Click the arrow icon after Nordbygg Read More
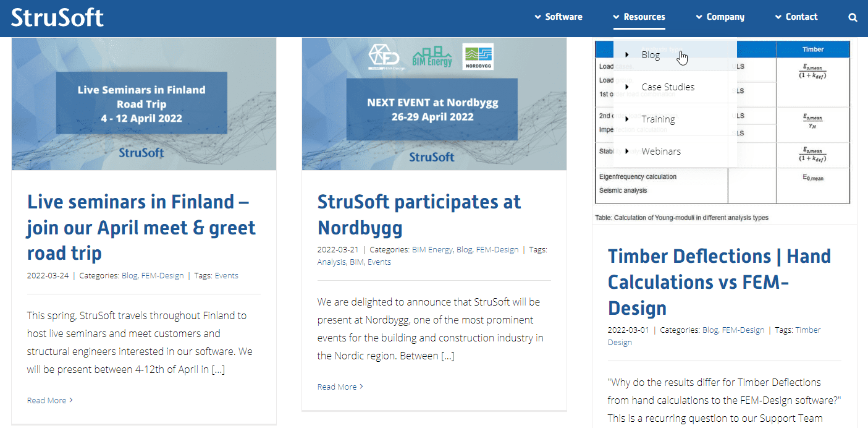This screenshot has height=428, width=868. pos(362,387)
